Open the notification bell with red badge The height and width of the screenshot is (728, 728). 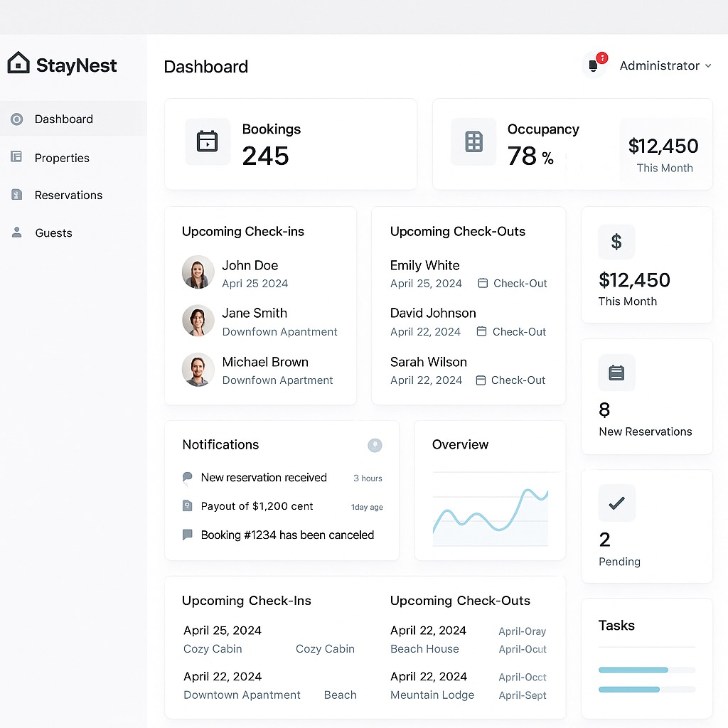tap(594, 65)
